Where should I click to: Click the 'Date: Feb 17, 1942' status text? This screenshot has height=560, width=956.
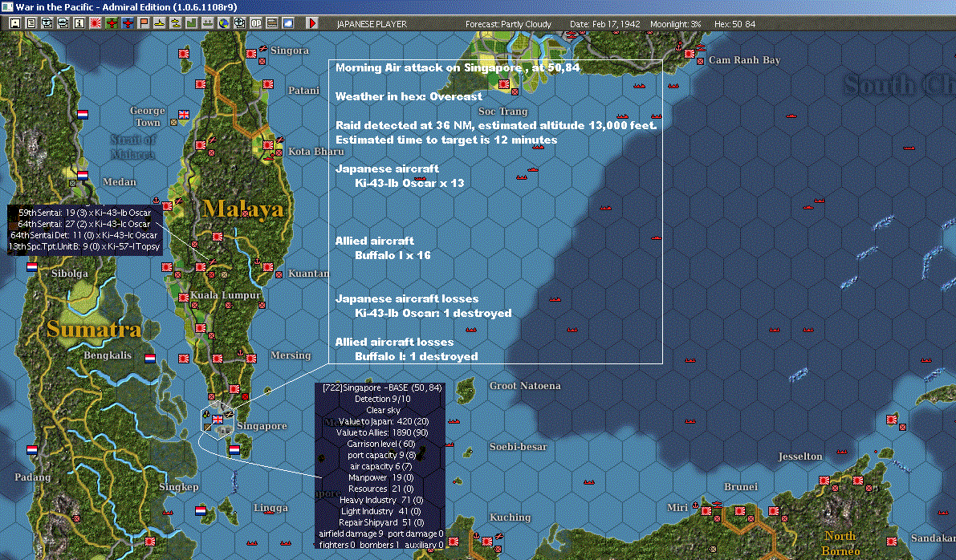pos(604,24)
